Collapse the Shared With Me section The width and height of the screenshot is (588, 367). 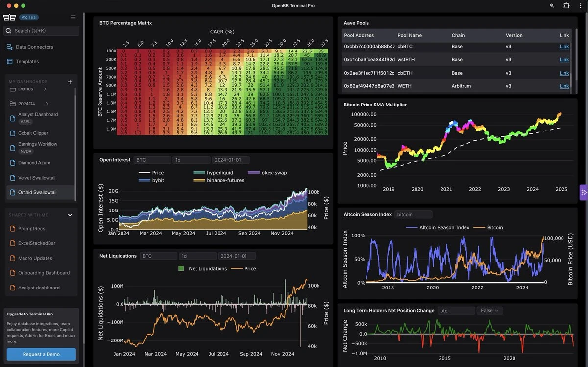pyautogui.click(x=70, y=215)
